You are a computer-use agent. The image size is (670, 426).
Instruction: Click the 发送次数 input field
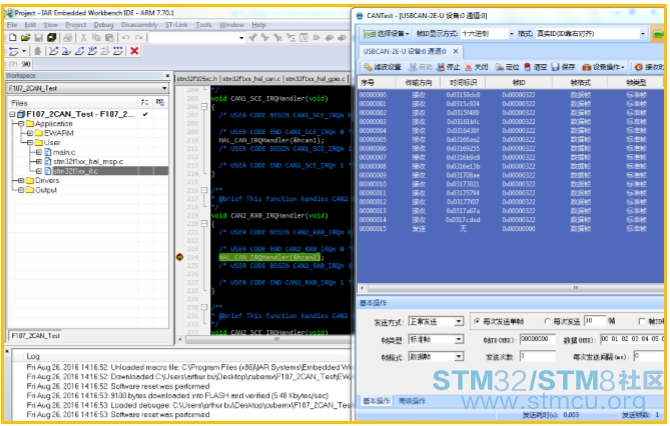[538, 356]
